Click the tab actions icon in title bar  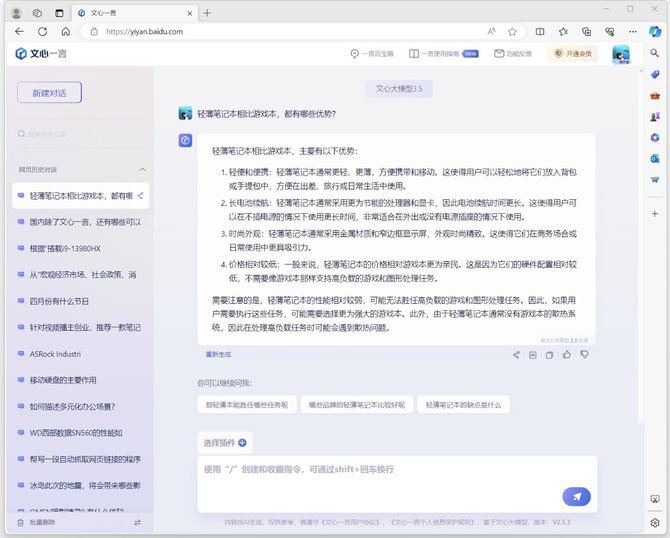[59, 13]
